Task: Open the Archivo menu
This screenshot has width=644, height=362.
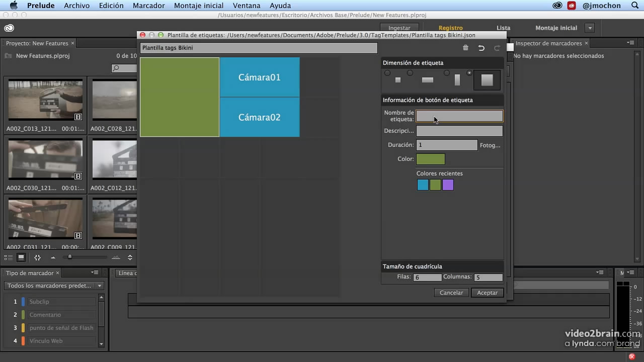Action: 76,6
